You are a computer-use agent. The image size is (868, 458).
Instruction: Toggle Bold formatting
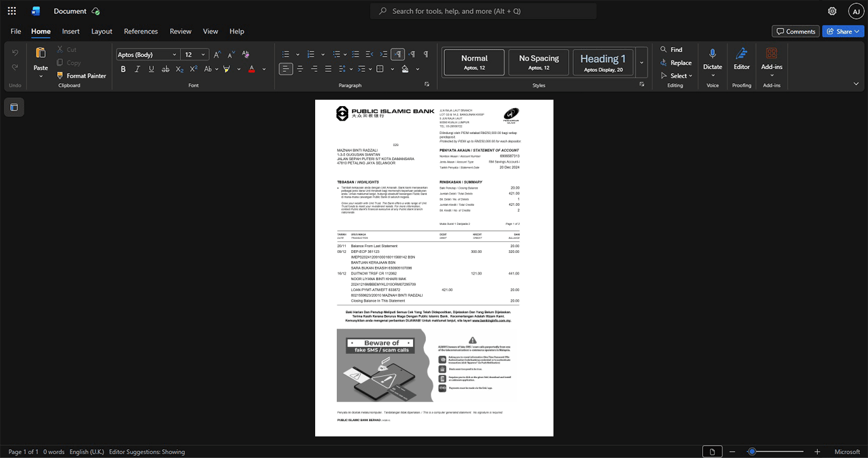point(123,69)
